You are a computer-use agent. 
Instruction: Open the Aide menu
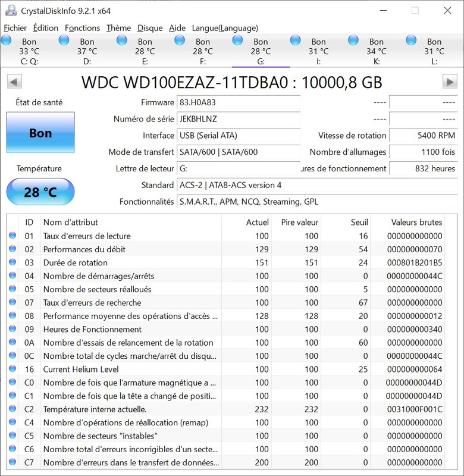pos(177,28)
